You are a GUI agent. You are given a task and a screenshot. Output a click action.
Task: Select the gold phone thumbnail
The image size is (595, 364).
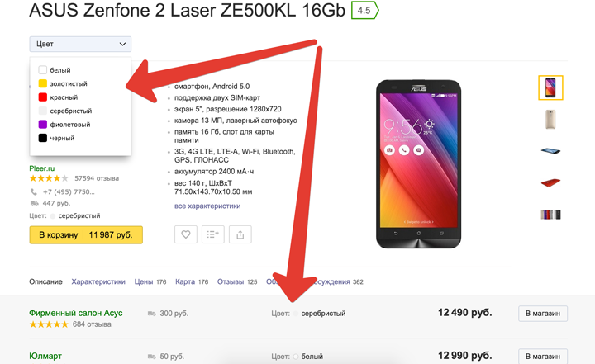550,120
